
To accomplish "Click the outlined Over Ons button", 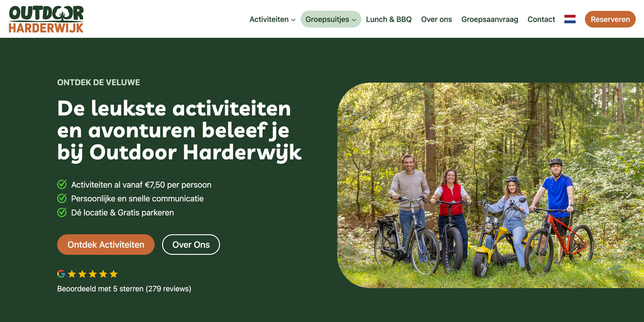I will click(191, 244).
